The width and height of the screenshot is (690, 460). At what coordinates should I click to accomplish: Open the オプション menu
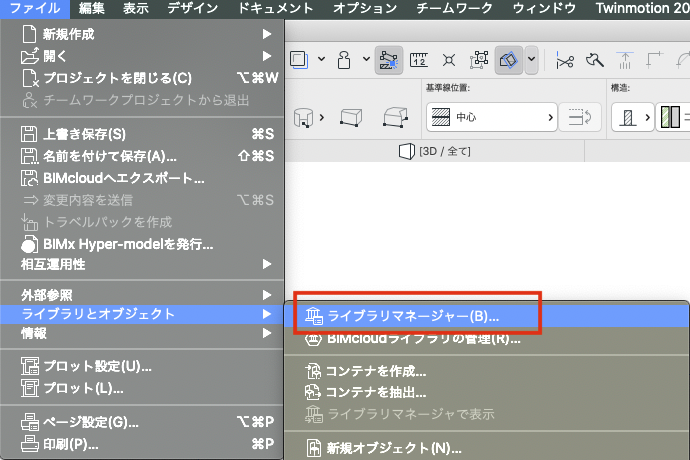[365, 8]
